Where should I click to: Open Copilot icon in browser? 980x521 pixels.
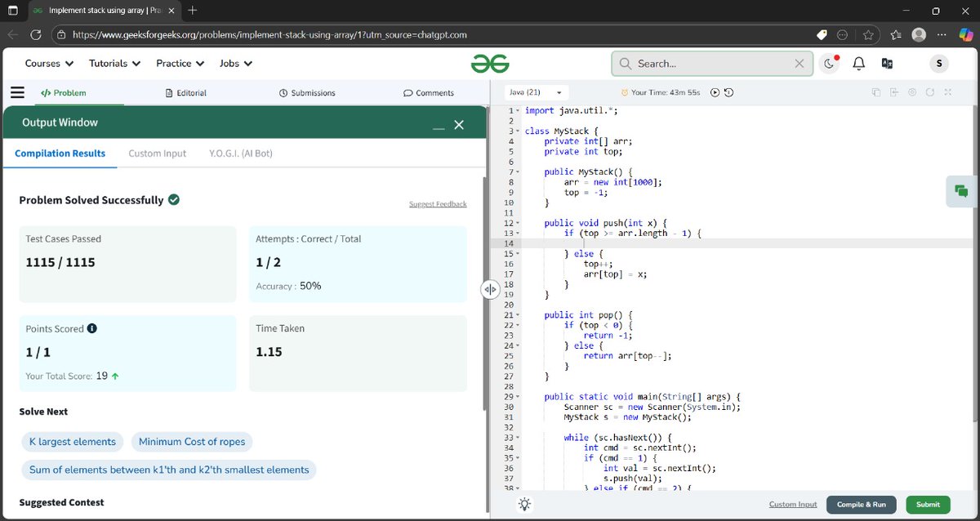pyautogui.click(x=965, y=34)
